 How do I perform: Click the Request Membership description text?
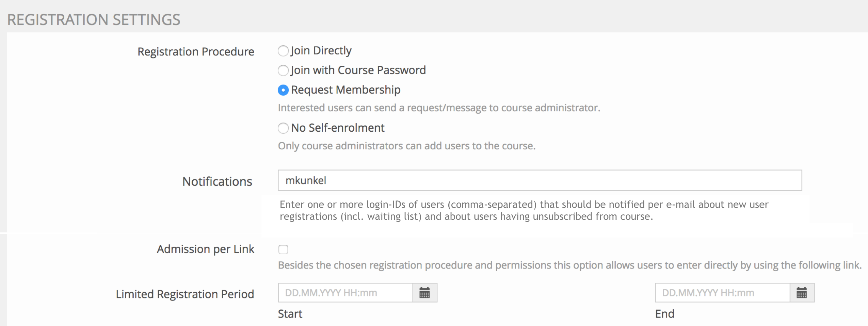pyautogui.click(x=439, y=108)
